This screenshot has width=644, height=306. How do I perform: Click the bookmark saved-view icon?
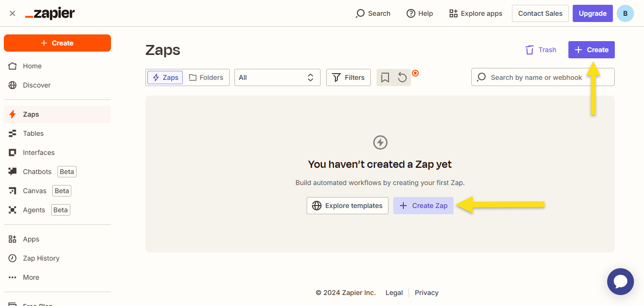tap(385, 77)
